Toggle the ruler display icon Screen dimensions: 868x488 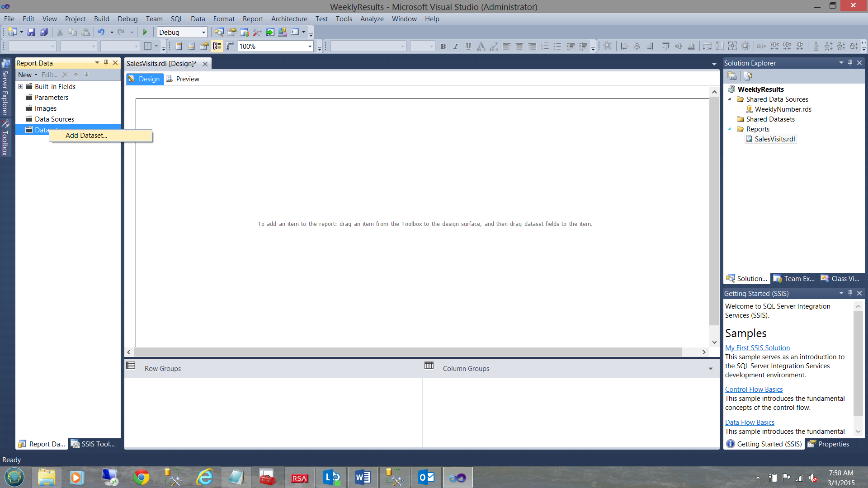[230, 46]
